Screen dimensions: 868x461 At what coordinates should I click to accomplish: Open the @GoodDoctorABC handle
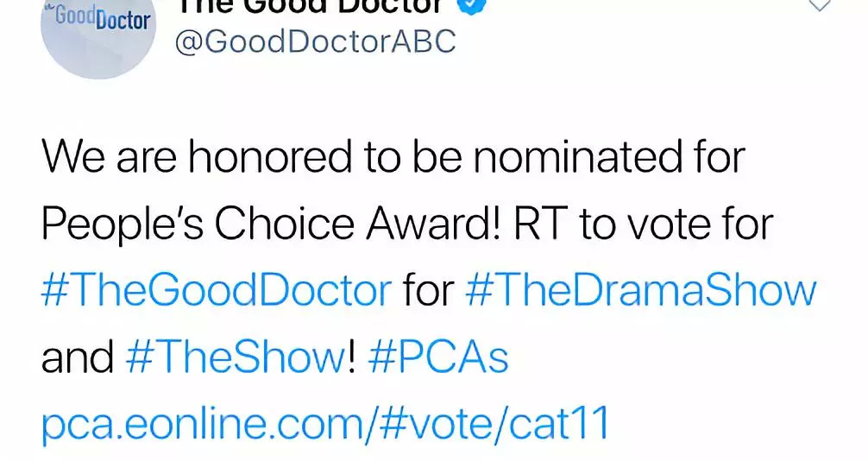pyautogui.click(x=314, y=41)
